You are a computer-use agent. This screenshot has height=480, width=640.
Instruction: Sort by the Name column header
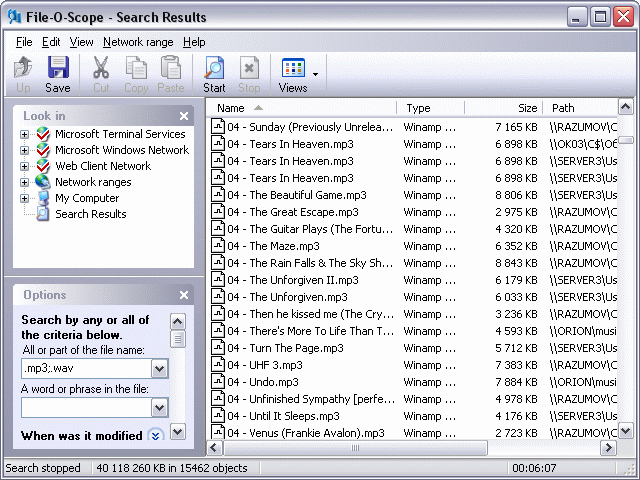(301, 108)
